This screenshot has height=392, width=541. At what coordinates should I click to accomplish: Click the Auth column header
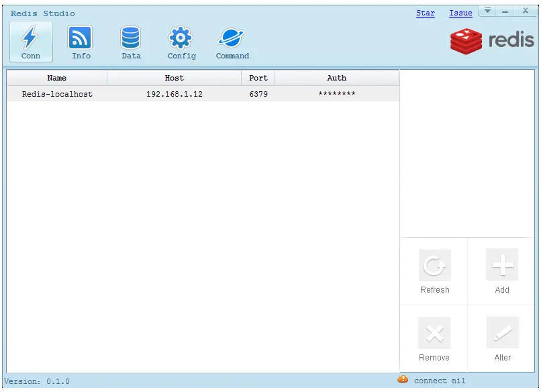[337, 78]
